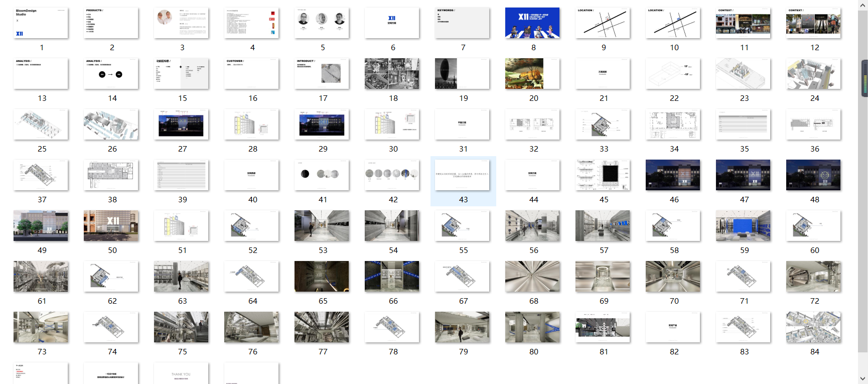The height and width of the screenshot is (384, 868).
Task: Click slide number 56 label
Action: (534, 250)
